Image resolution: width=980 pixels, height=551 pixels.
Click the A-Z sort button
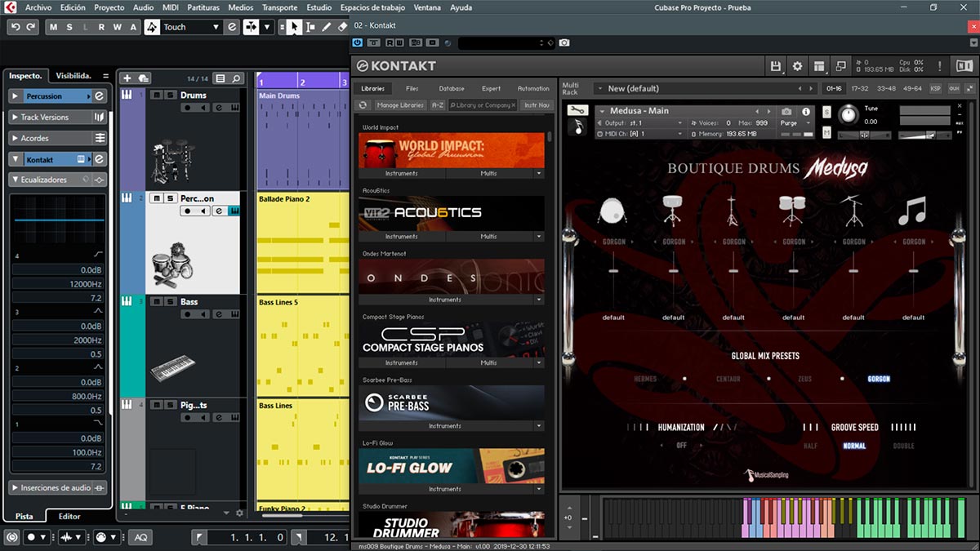point(438,104)
